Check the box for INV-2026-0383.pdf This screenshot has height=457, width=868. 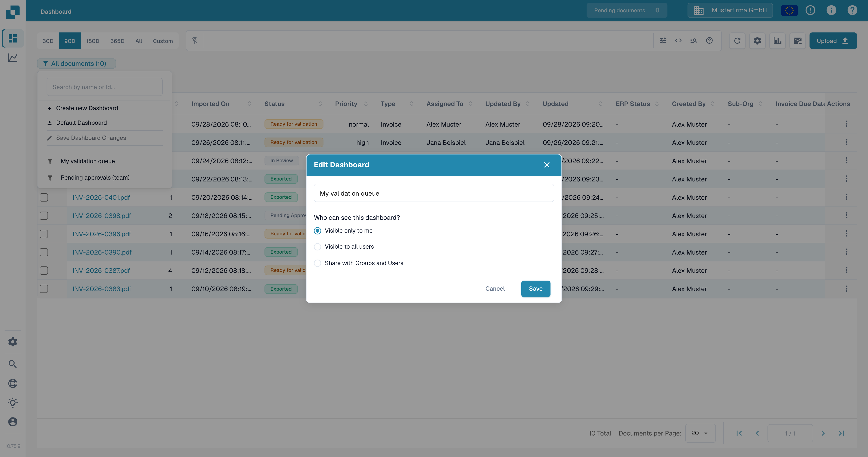coord(44,289)
